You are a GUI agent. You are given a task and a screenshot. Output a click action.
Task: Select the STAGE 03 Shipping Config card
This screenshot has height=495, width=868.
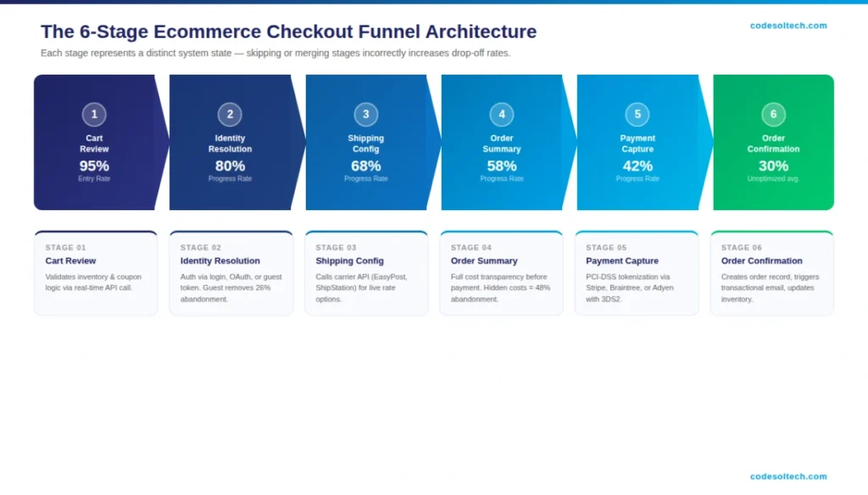click(x=366, y=271)
